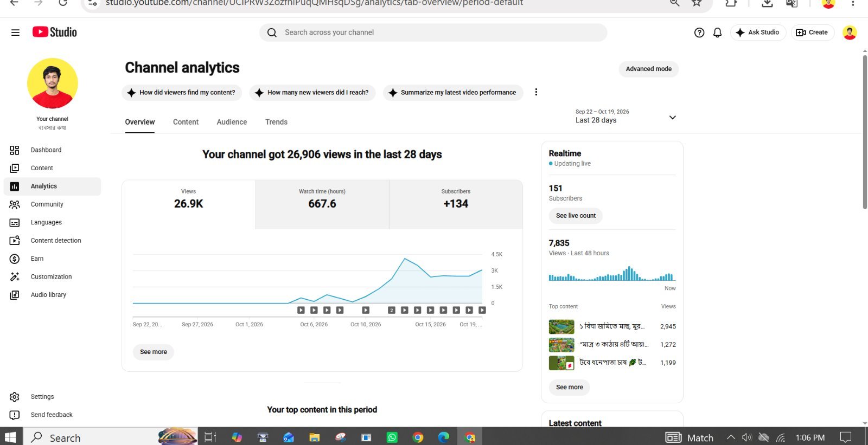This screenshot has width=868, height=445.
Task: Select 'How many new viewers did I reach?'
Action: coord(312,93)
